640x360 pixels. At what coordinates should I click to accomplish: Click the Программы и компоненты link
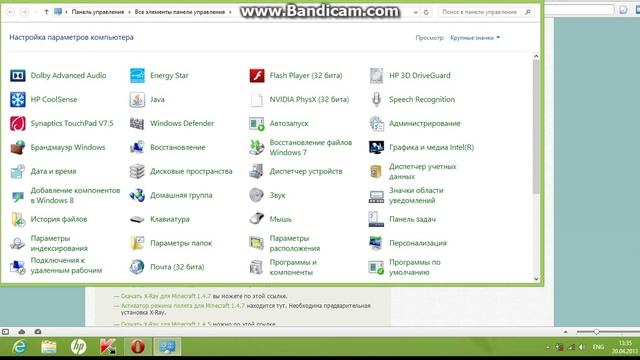293,267
